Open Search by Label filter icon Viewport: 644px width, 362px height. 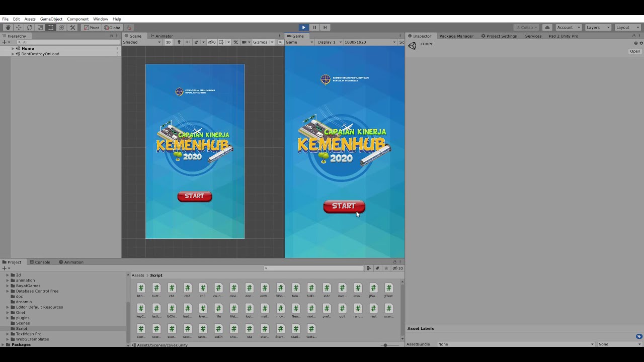pyautogui.click(x=377, y=268)
